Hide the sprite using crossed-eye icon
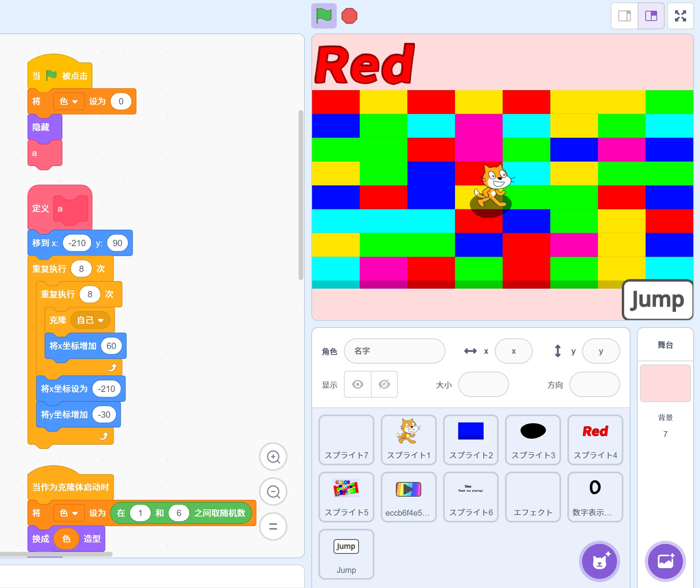Viewport: 700px width, 588px height. (x=384, y=384)
